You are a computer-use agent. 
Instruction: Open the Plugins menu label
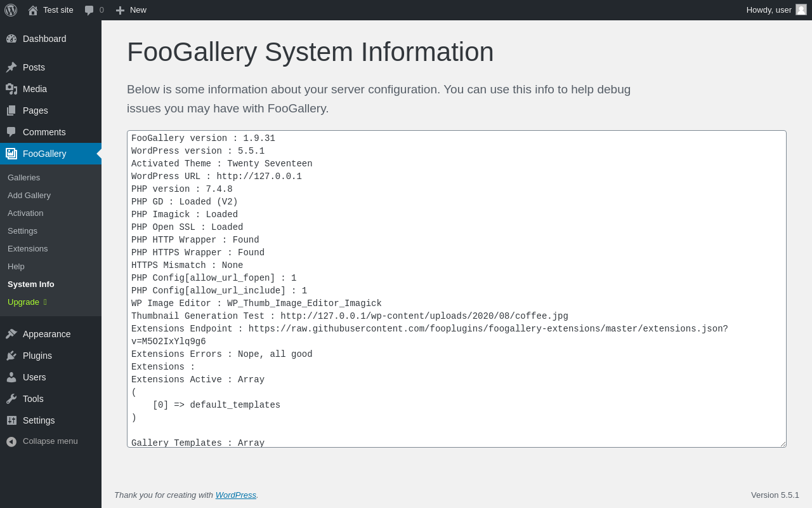pos(37,356)
